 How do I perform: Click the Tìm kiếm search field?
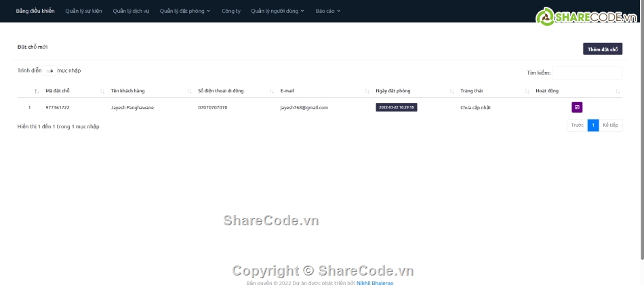[587, 73]
